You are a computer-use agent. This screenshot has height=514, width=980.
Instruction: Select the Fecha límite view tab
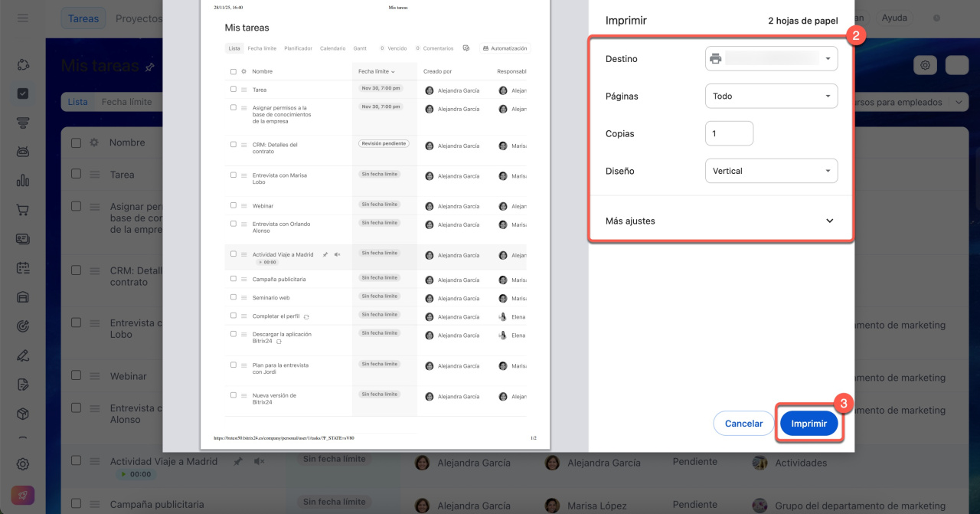126,102
